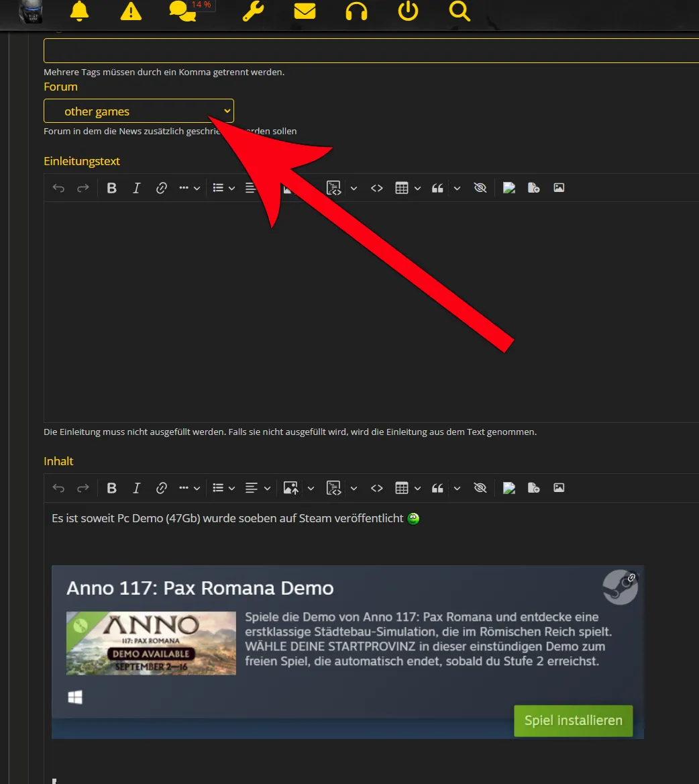This screenshot has height=784, width=699.
Task: Toggle italic in Einleitungstext toolbar
Action: (136, 189)
